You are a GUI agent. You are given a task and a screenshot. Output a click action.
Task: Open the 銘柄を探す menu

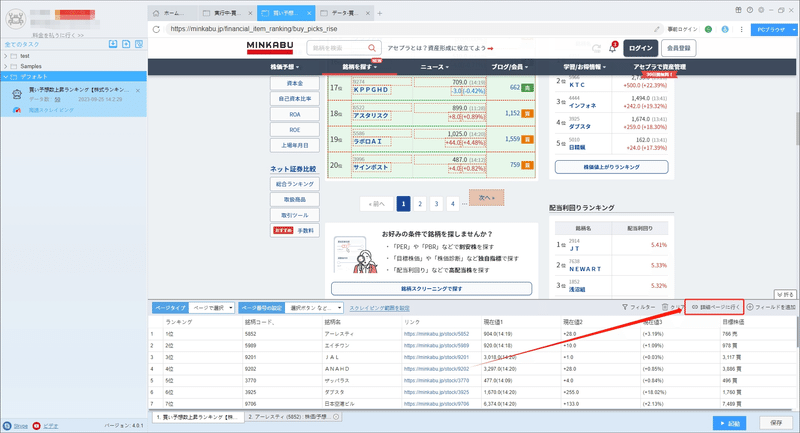coord(360,67)
